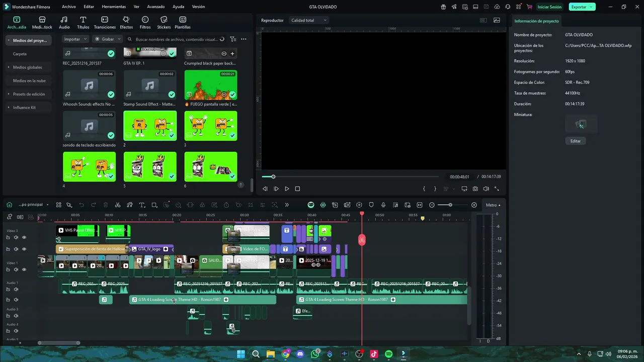Viewport: 644px width, 362px height.
Task: Expand Presets de edición in sidebar
Action: (9, 94)
